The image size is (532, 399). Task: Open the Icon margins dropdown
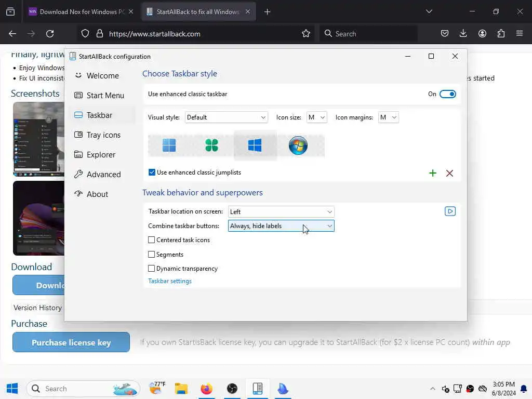click(x=388, y=117)
